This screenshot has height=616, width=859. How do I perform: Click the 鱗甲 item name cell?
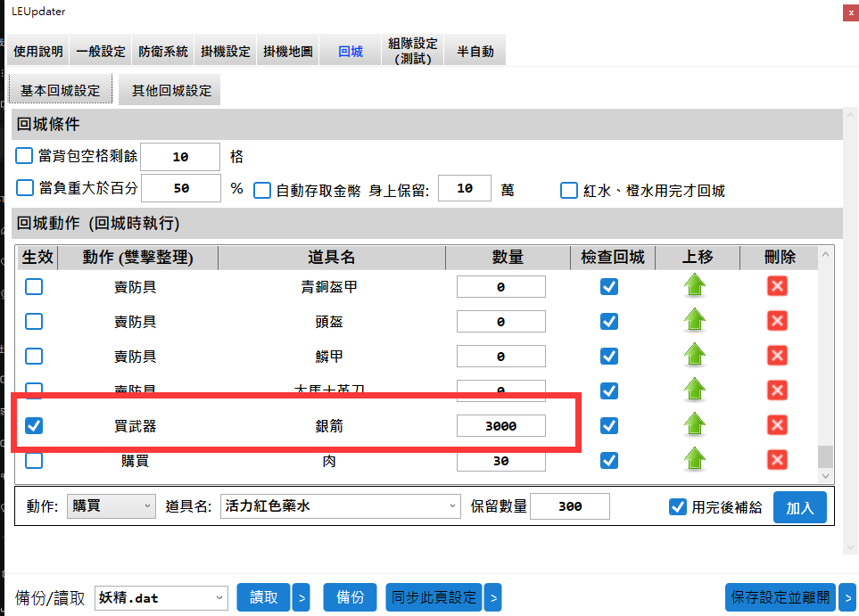coord(329,357)
